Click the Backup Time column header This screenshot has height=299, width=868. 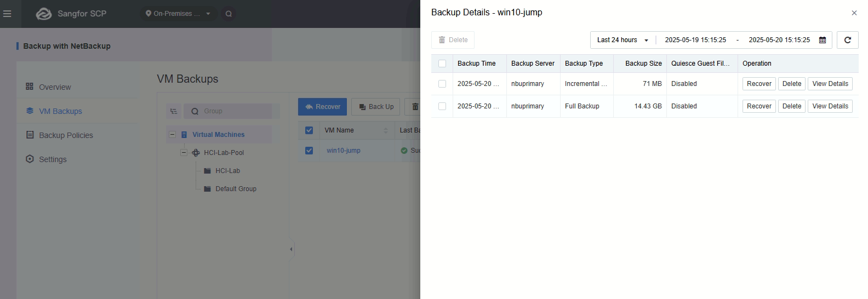[479, 64]
